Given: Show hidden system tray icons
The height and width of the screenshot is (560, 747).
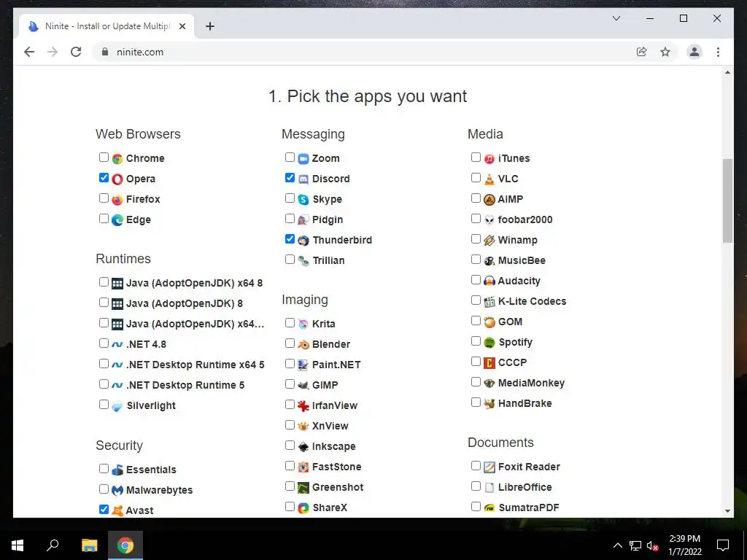Looking at the screenshot, I should click(617, 545).
